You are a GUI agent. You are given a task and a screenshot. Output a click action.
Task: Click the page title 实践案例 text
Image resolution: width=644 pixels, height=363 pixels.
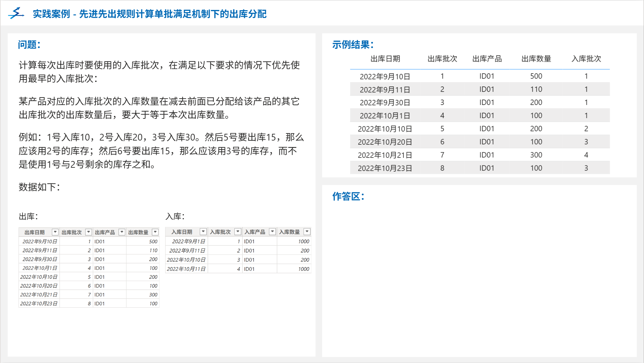click(51, 14)
